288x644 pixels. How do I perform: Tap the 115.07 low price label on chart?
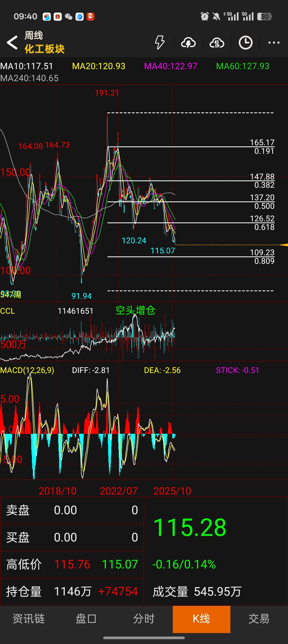pyautogui.click(x=163, y=251)
